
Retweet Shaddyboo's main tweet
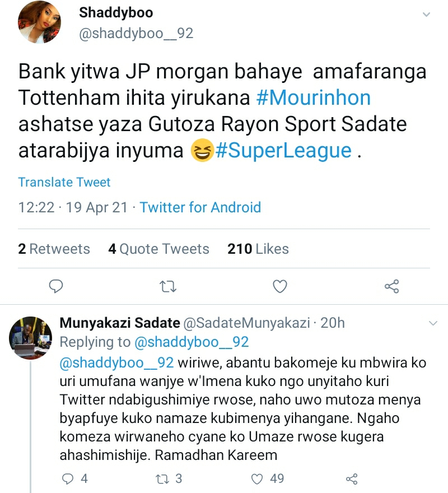tap(168, 287)
